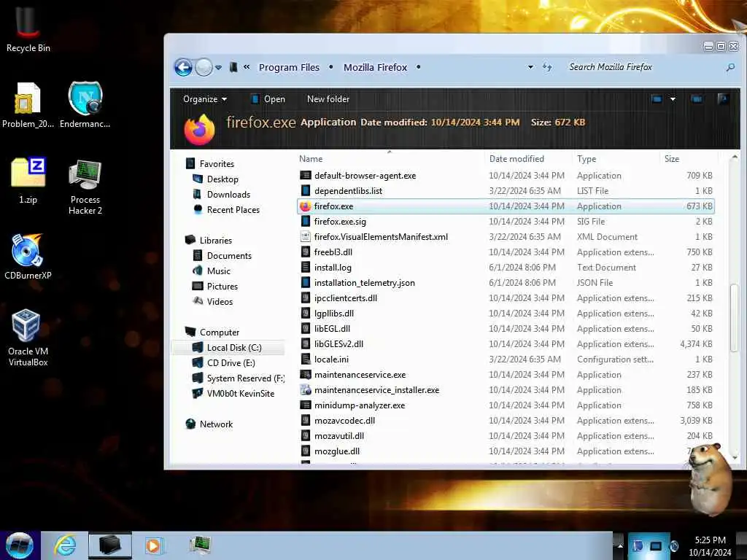Click the change view icon
Image resolution: width=747 pixels, height=560 pixels.
(x=657, y=99)
